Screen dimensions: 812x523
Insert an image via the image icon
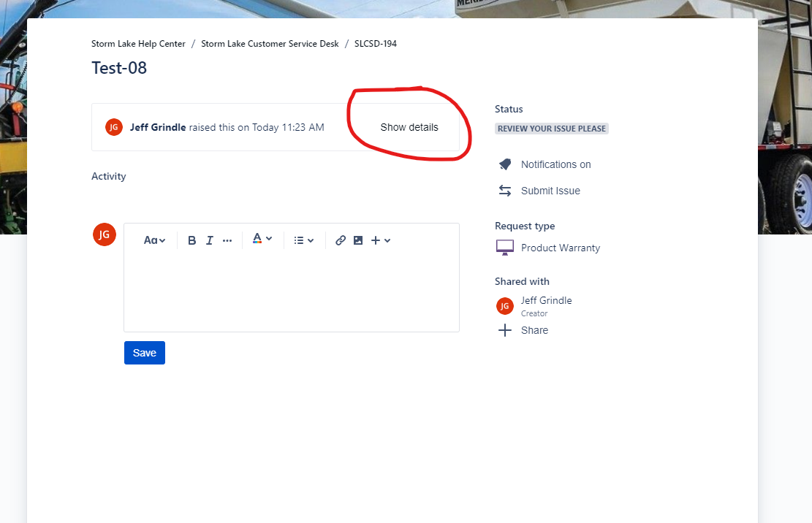(357, 240)
